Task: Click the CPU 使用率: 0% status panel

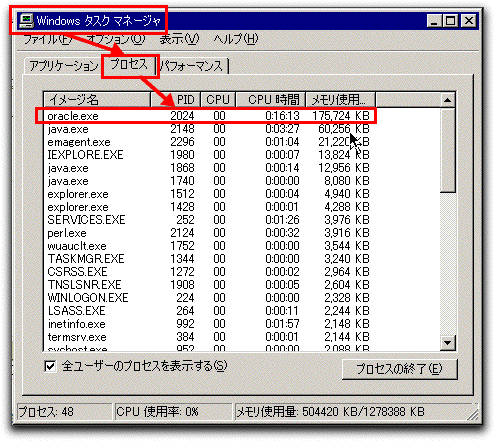Action: [173, 412]
